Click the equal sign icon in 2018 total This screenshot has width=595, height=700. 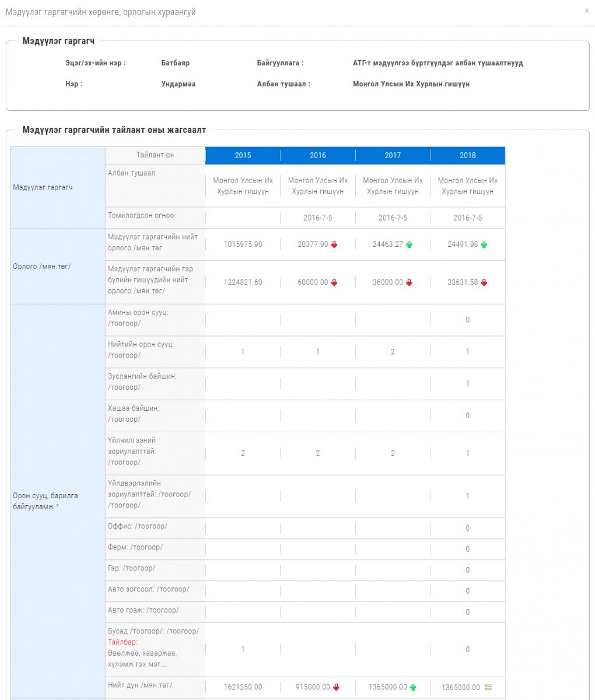[x=488, y=687]
